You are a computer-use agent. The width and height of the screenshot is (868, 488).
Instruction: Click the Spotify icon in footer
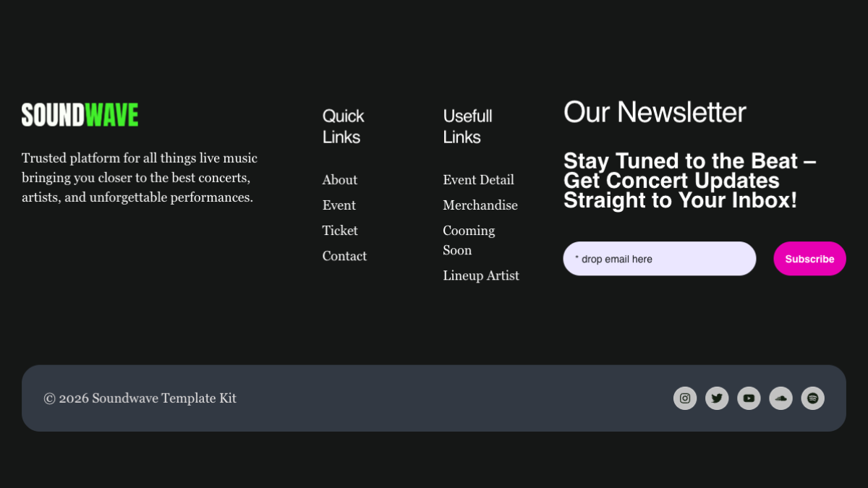(x=812, y=398)
